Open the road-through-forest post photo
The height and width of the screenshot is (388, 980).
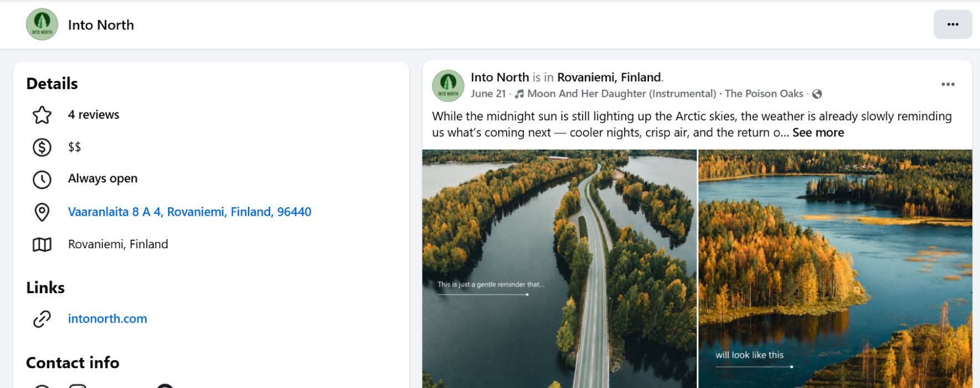click(x=559, y=269)
